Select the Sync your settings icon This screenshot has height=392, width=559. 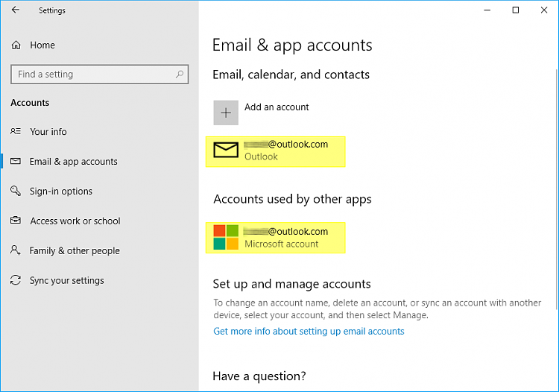pyautogui.click(x=16, y=280)
